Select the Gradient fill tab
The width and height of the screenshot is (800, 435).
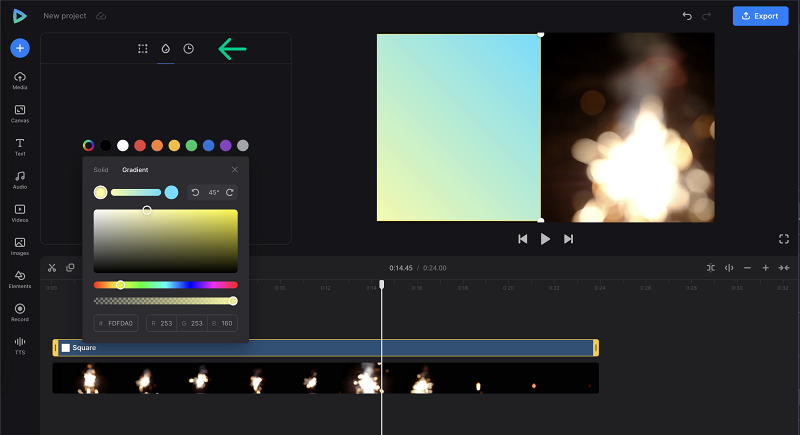tap(135, 170)
